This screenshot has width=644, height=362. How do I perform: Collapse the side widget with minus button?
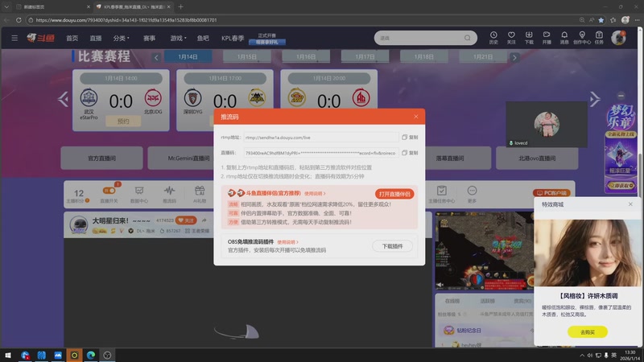621,96
